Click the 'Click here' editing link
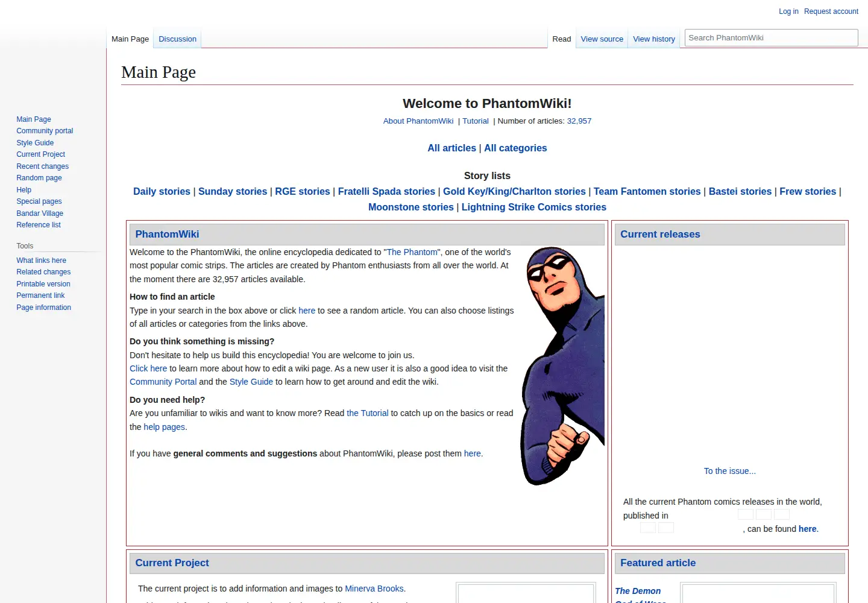The width and height of the screenshot is (868, 603). [x=148, y=368]
